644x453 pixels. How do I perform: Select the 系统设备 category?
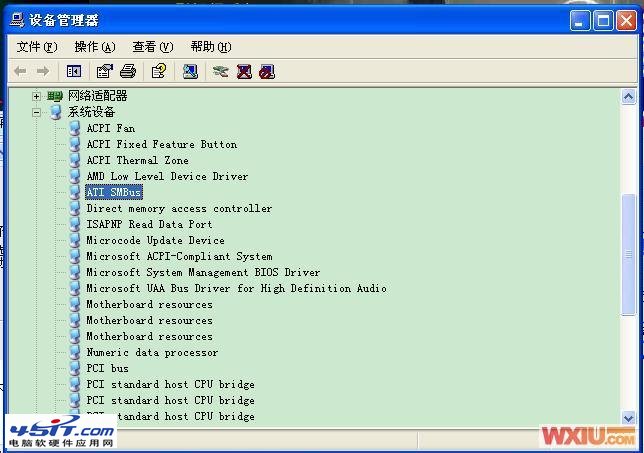click(x=91, y=112)
